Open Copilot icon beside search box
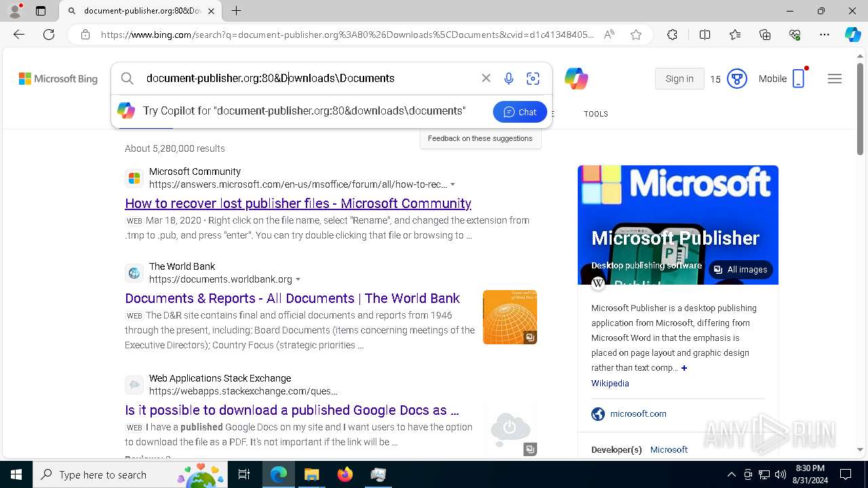Viewport: 868px width, 488px height. [x=576, y=79]
